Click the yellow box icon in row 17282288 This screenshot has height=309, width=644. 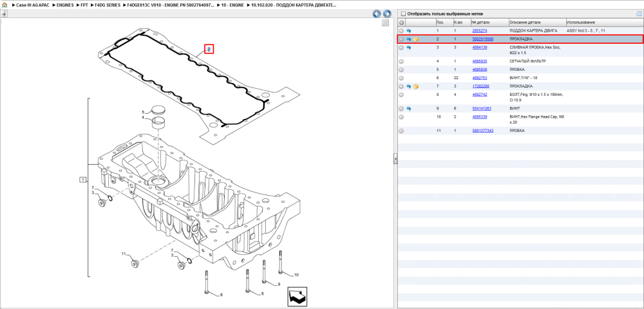(415, 87)
